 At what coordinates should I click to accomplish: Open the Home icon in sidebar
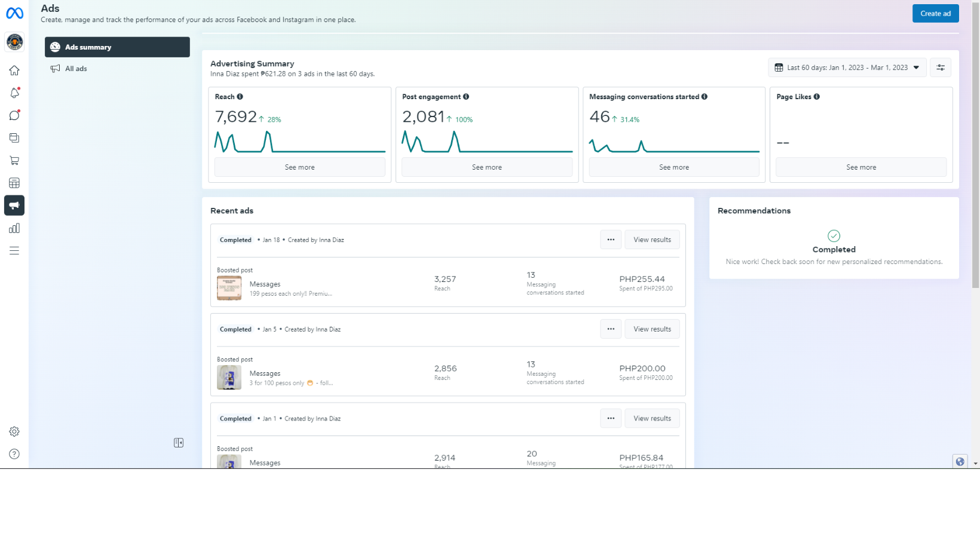14,70
